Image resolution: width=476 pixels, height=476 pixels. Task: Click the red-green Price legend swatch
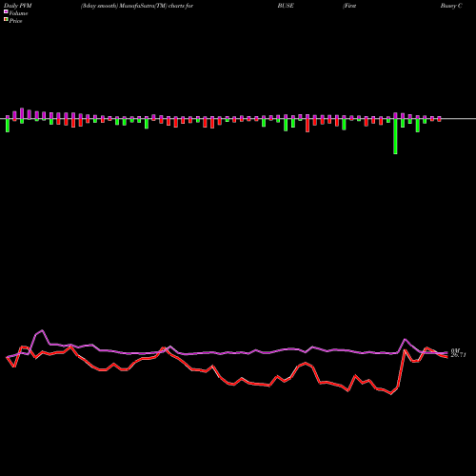coord(6,20)
